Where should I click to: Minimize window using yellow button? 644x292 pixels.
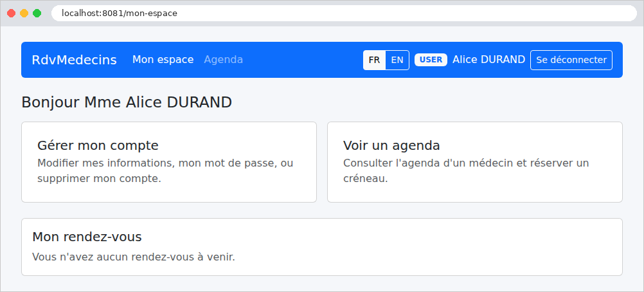pyautogui.click(x=24, y=13)
